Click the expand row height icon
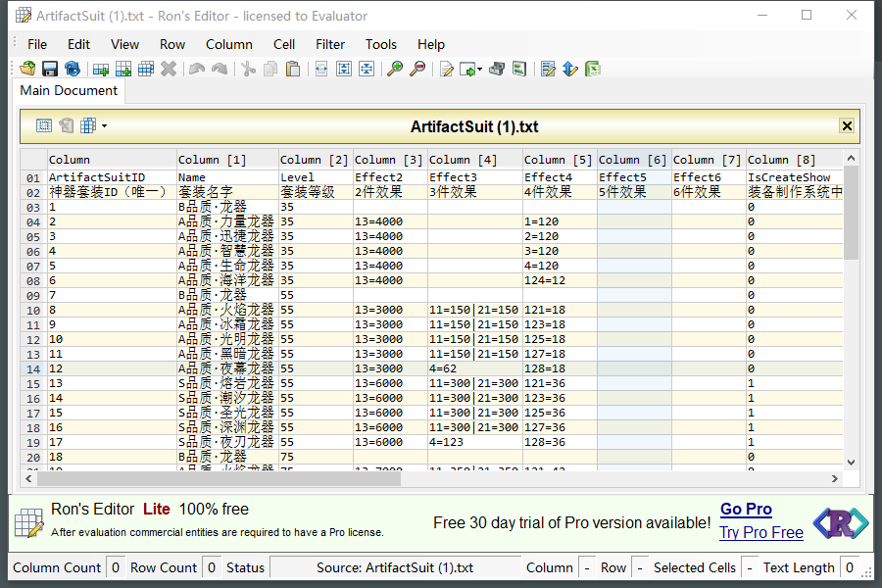The height and width of the screenshot is (588, 882). (x=344, y=69)
